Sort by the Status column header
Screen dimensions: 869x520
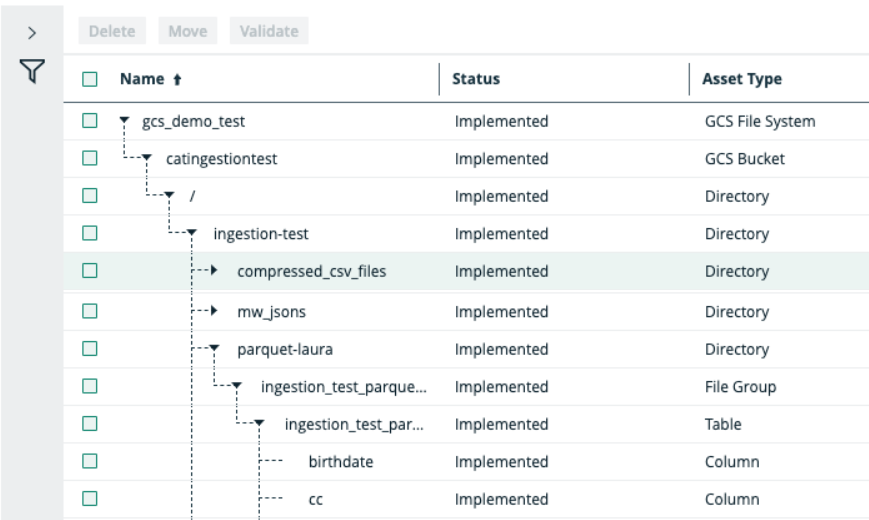point(476,79)
